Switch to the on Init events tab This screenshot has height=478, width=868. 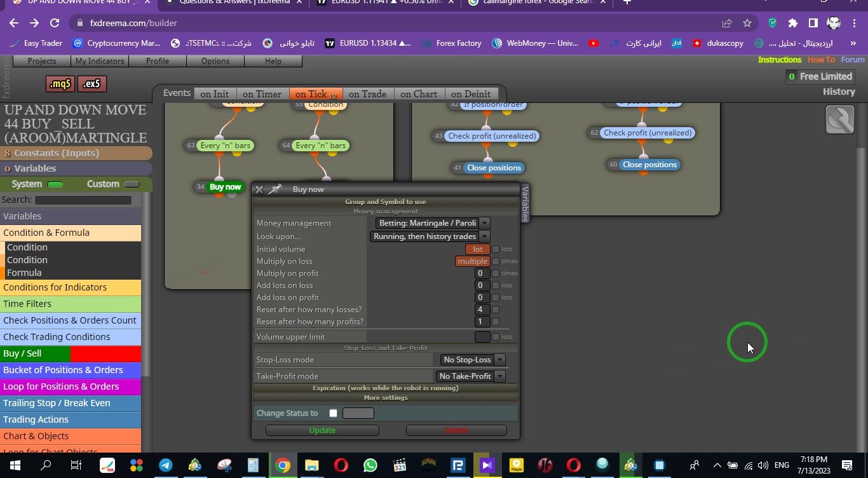[x=214, y=94]
